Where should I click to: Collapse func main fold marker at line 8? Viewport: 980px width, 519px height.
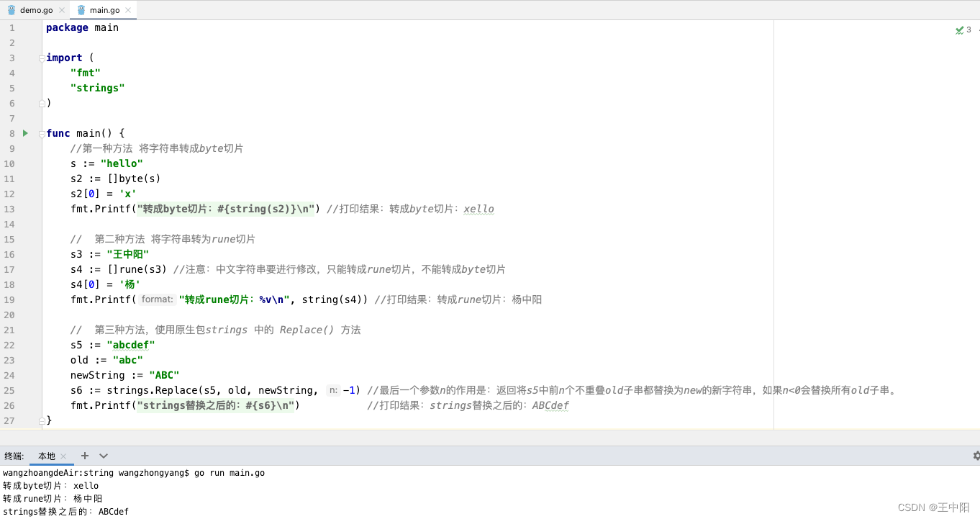click(42, 133)
